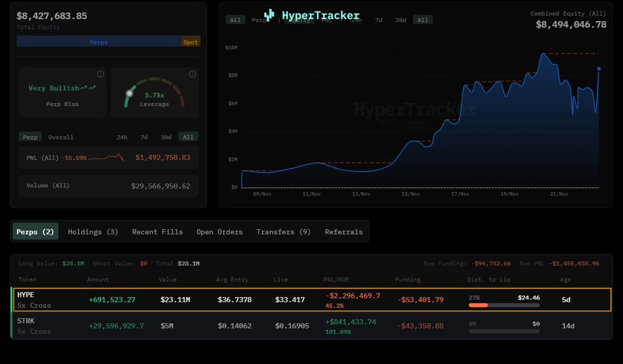Image resolution: width=623 pixels, height=364 pixels.
Task: Open the Recent Fills tab
Action: (x=157, y=232)
